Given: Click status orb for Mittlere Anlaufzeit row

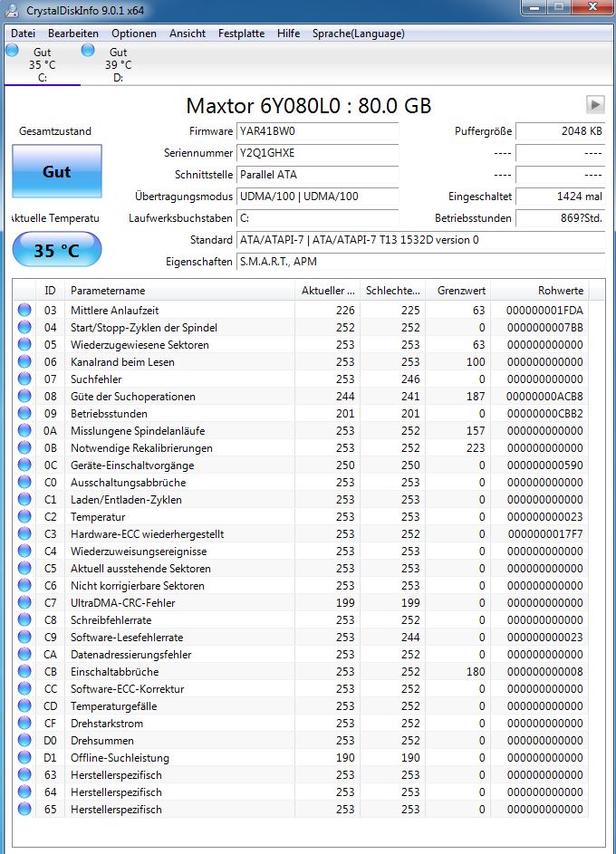Looking at the screenshot, I should click(x=24, y=311).
